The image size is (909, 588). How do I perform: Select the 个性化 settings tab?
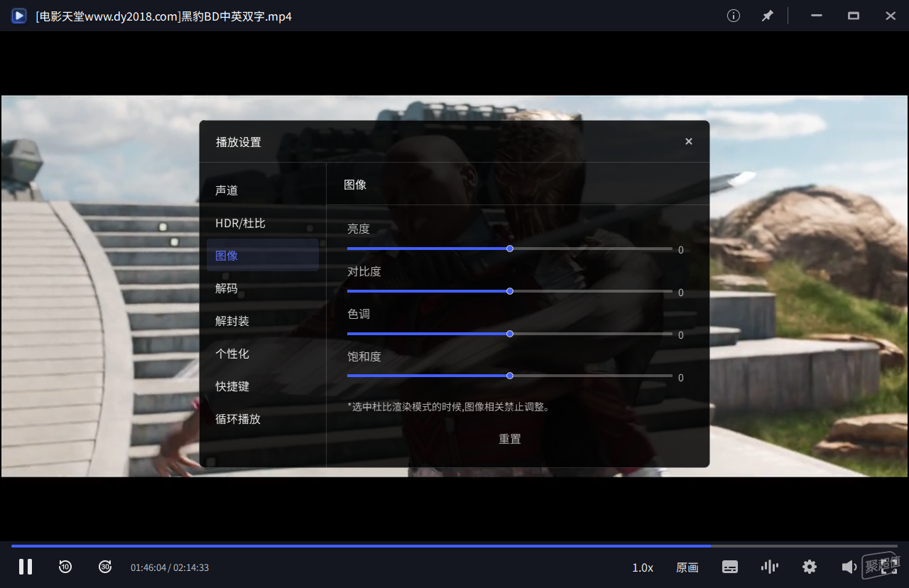click(x=263, y=354)
